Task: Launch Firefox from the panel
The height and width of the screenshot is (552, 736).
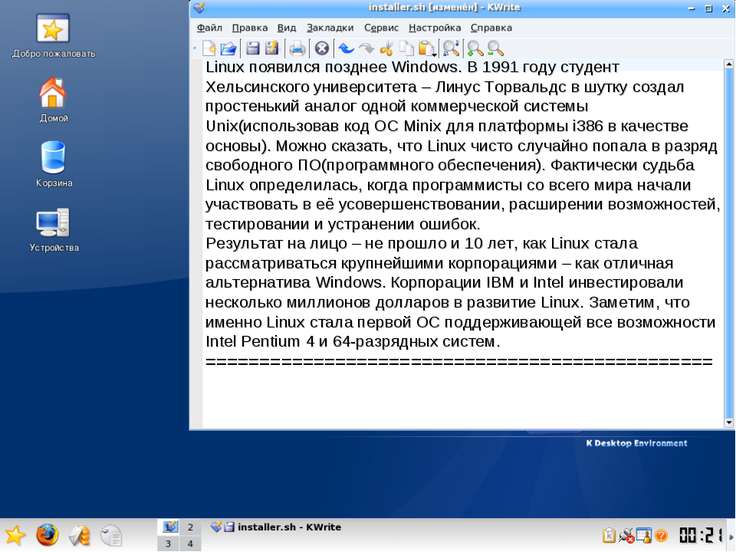Action: (47, 535)
